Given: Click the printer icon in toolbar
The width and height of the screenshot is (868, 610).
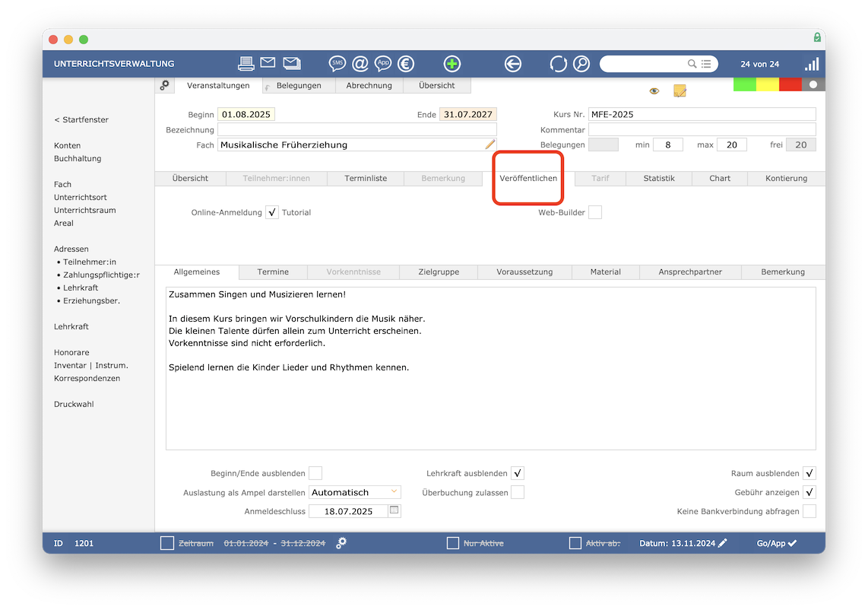Looking at the screenshot, I should (246, 64).
